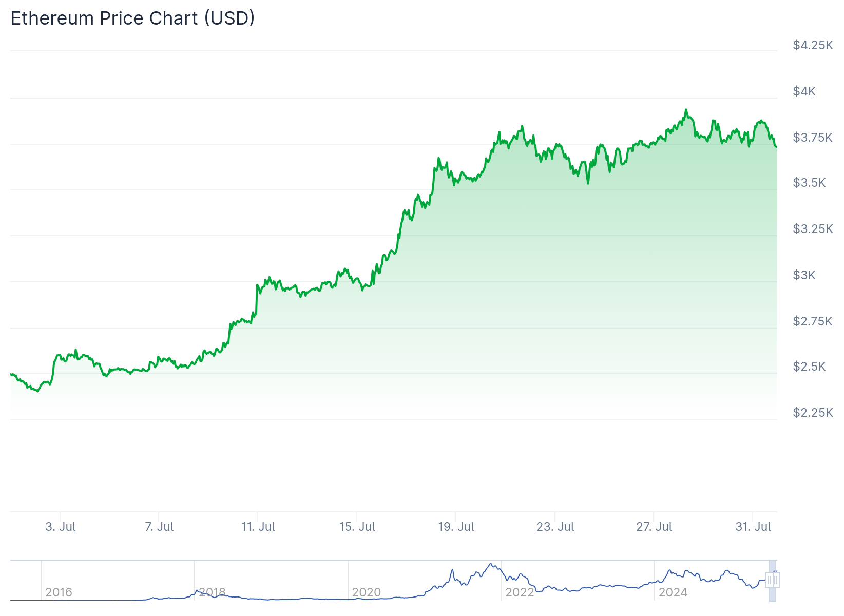Click the 27. Jul date axis label
This screenshot has width=844, height=616.
pos(654,527)
